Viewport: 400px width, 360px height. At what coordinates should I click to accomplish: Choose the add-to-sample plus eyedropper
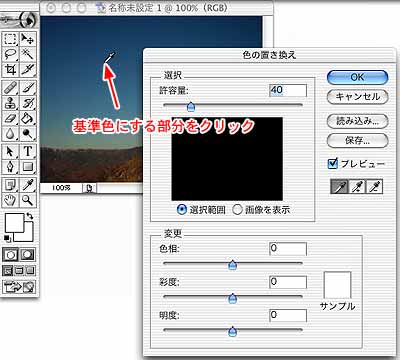(357, 187)
